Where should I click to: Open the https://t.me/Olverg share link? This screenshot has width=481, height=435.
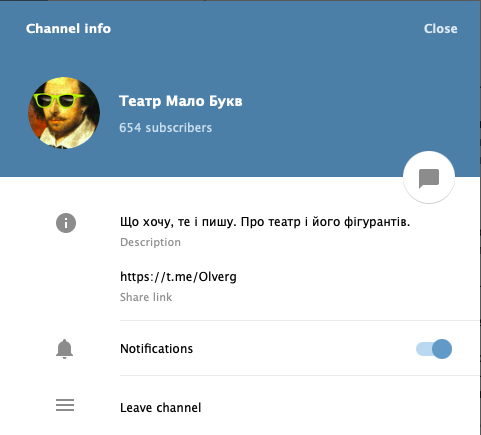[x=178, y=277]
